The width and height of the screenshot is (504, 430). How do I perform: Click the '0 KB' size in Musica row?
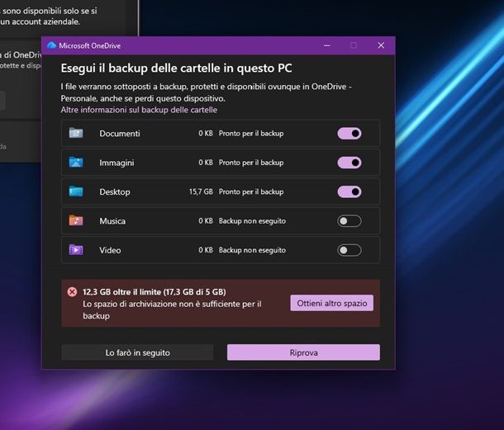(206, 221)
